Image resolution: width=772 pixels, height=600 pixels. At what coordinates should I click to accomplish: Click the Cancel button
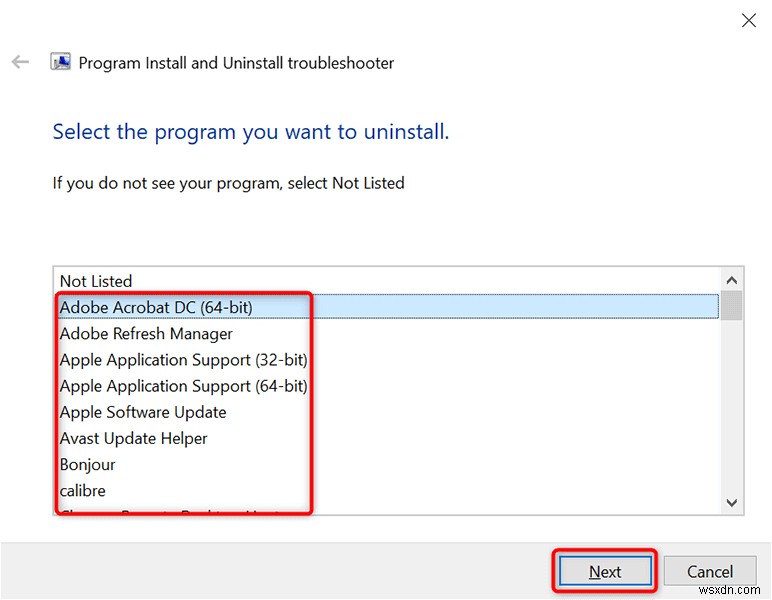point(710,571)
